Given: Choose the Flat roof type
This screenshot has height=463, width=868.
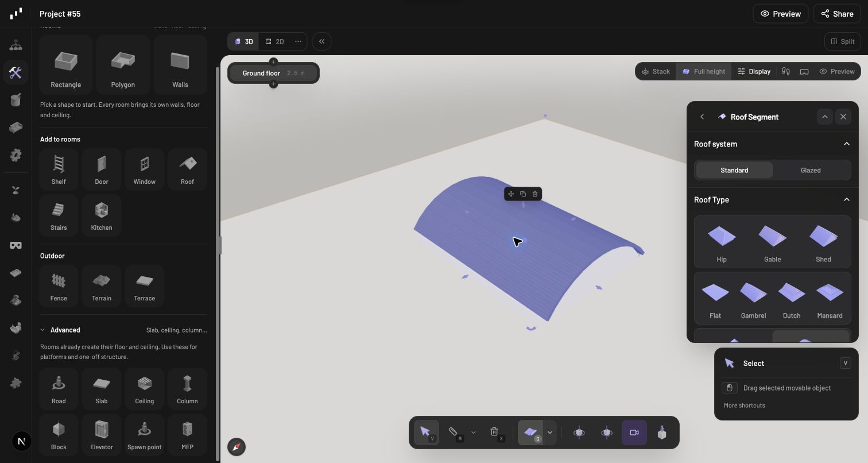Looking at the screenshot, I should pyautogui.click(x=715, y=298).
